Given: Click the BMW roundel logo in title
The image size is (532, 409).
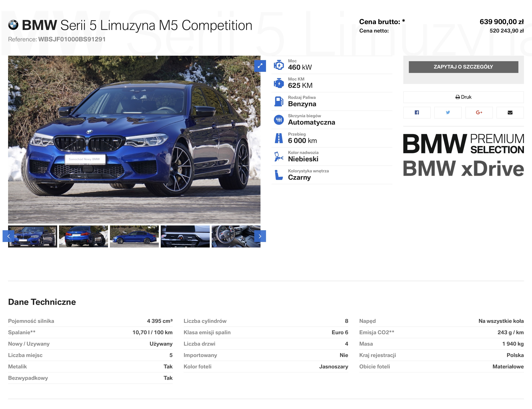Looking at the screenshot, I should 13,25.
